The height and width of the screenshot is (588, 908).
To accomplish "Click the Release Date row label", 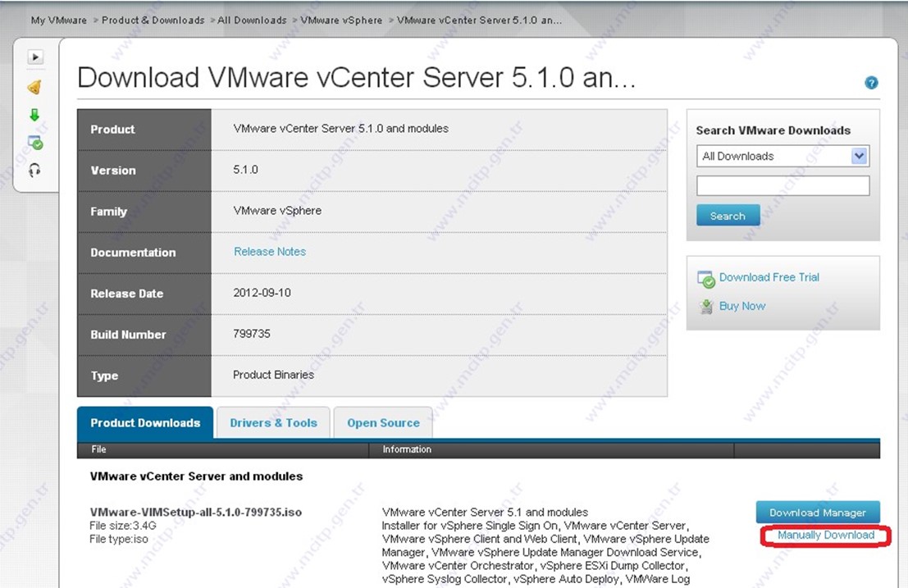I will pyautogui.click(x=127, y=294).
